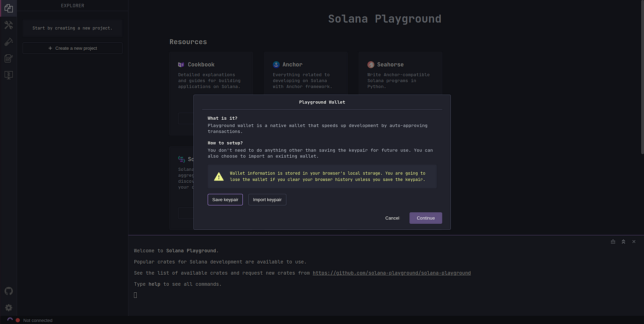644x324 pixels.
Task: Click the Anchor card's anchor icon
Action: coord(276,65)
